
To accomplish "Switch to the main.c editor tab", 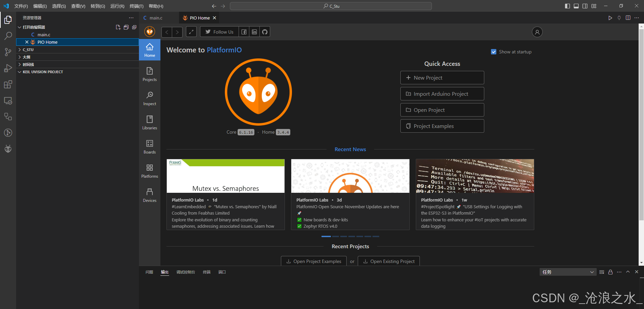I will point(156,18).
